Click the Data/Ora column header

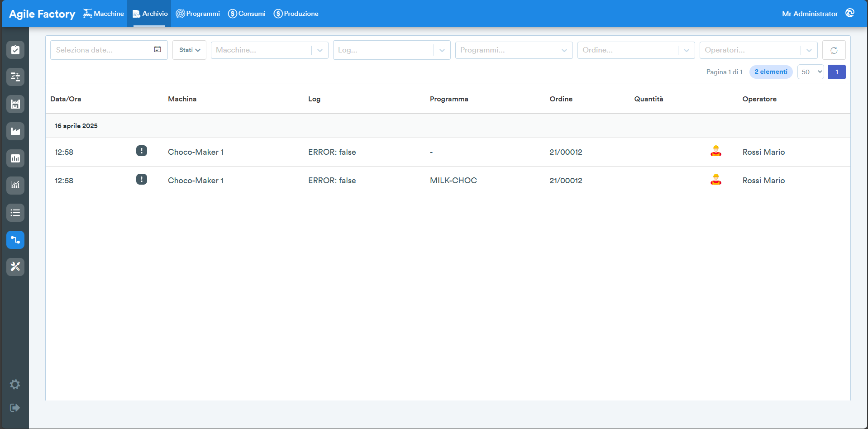(x=66, y=99)
